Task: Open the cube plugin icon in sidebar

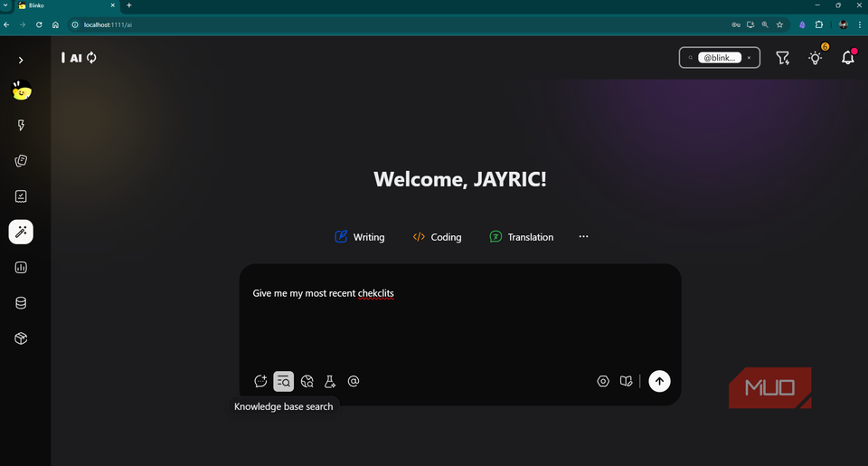Action: coord(21,338)
